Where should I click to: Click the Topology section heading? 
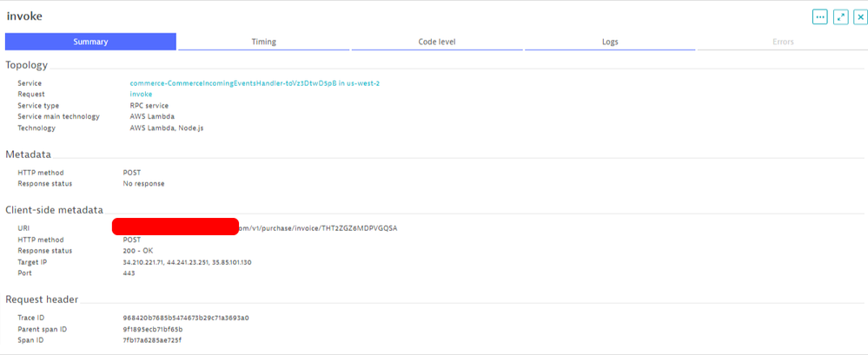click(x=27, y=65)
